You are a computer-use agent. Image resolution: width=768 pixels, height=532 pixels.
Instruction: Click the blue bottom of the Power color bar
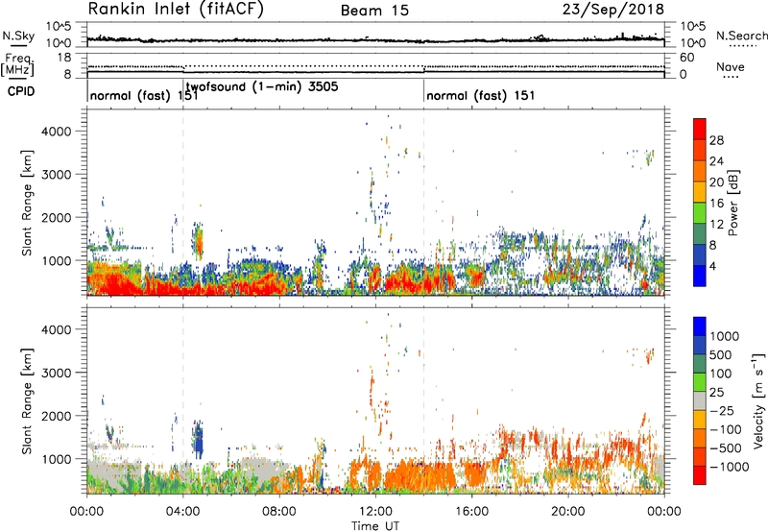point(700,276)
